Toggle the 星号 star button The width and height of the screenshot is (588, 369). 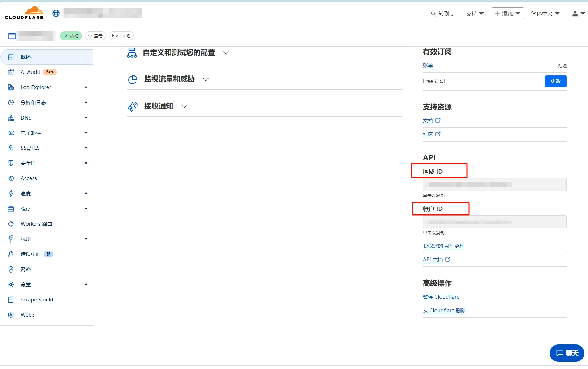(95, 36)
